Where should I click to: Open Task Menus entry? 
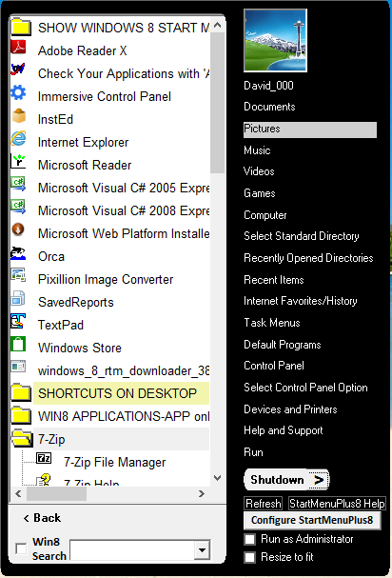[272, 323]
